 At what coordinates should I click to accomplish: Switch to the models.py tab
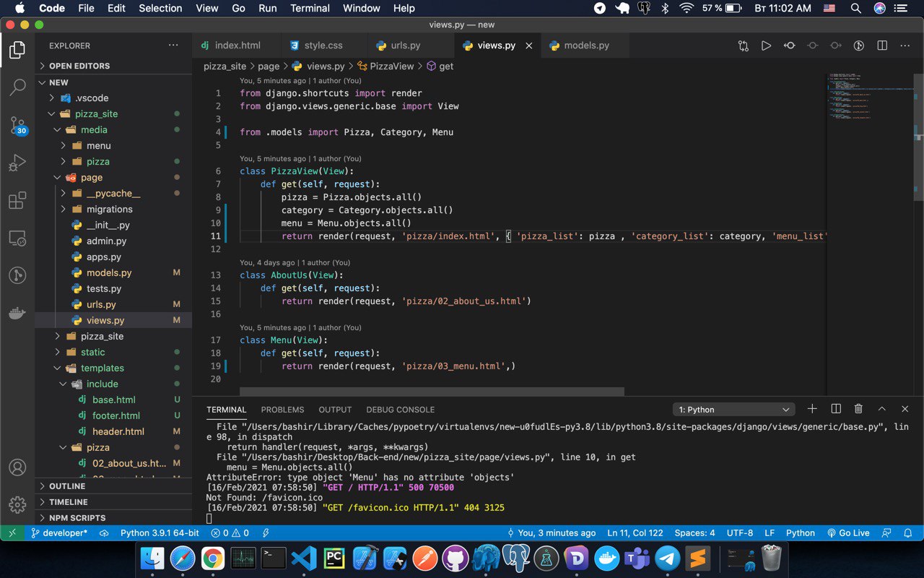click(x=586, y=46)
